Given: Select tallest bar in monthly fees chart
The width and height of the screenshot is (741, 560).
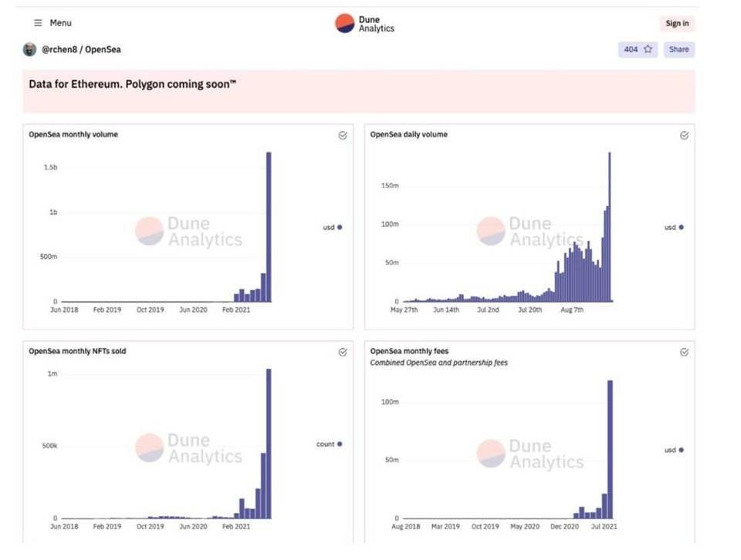Looking at the screenshot, I should click(x=611, y=449).
